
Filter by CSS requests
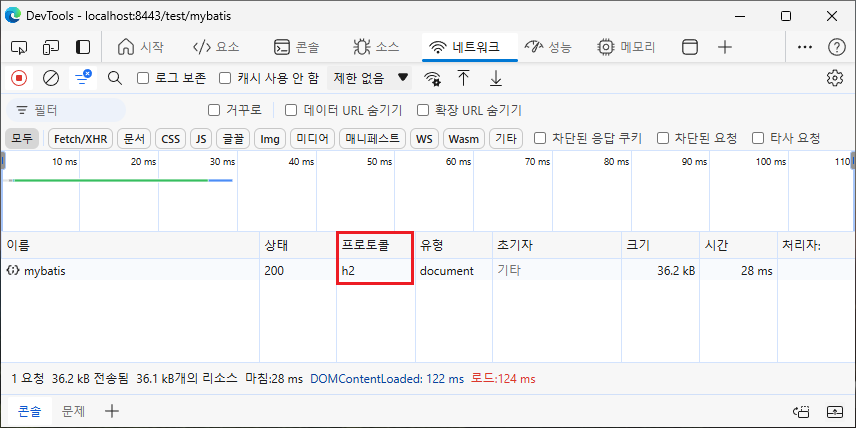coord(170,139)
